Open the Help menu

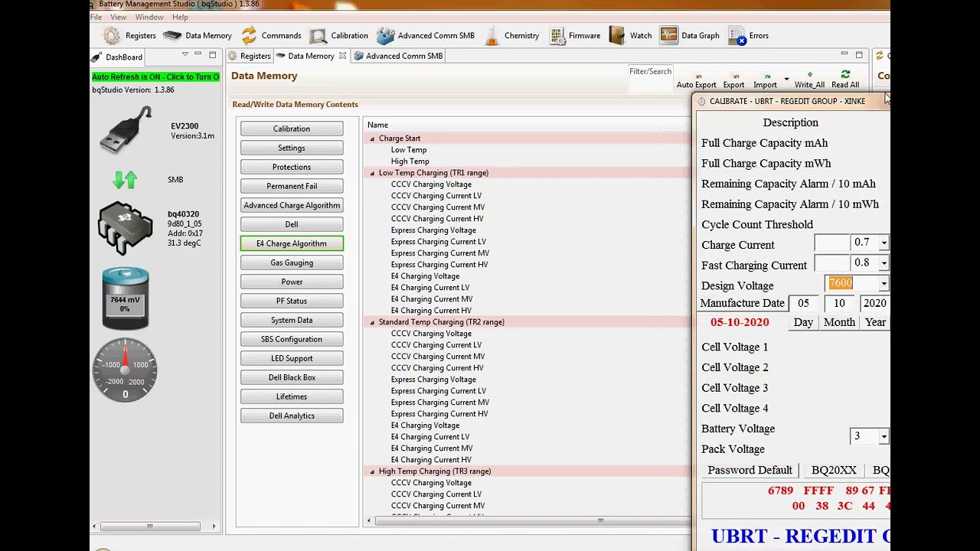coord(180,17)
